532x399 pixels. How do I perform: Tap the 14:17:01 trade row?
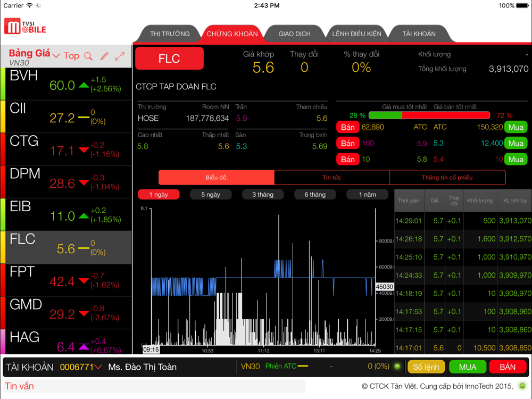(463, 347)
